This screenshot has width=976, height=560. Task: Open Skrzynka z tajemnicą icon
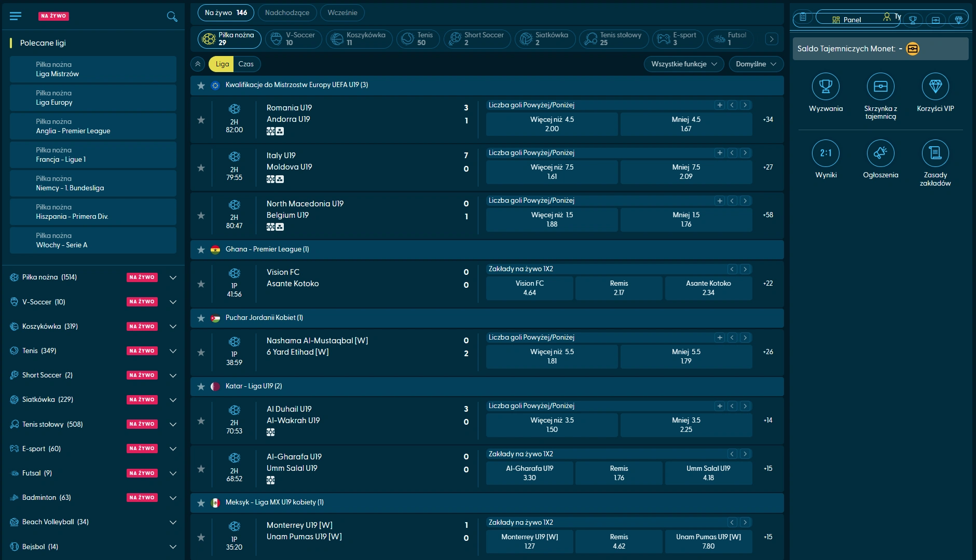[x=881, y=87]
